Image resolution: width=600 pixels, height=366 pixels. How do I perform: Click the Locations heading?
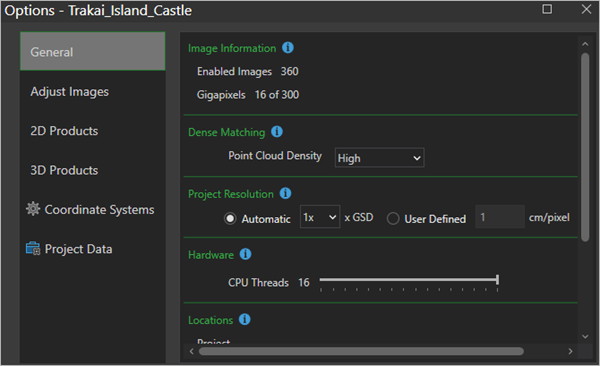pyautogui.click(x=210, y=320)
